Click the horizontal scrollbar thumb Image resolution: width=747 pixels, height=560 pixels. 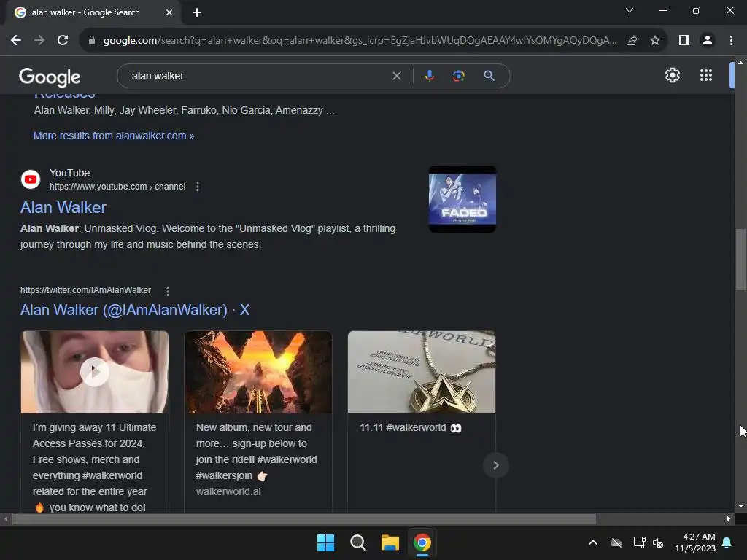click(304, 519)
